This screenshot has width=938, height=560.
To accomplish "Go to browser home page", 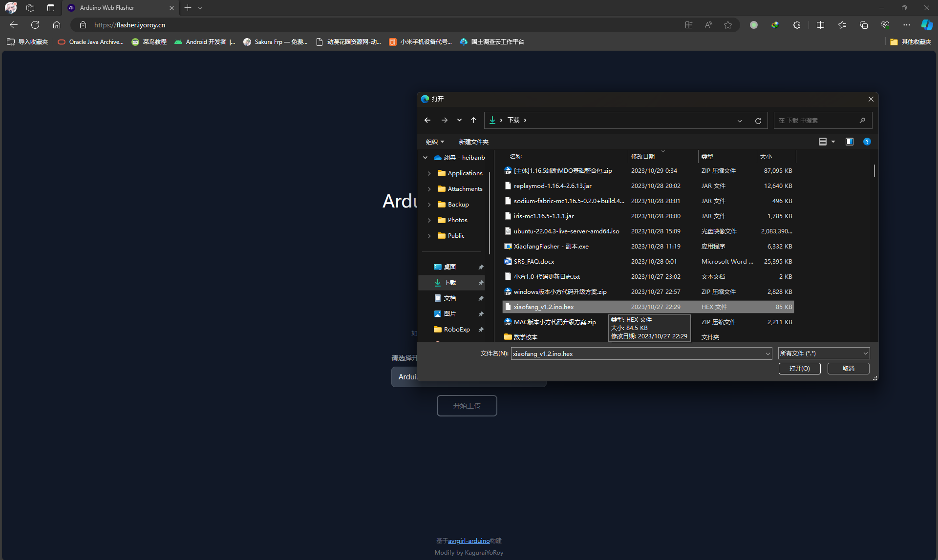I will (57, 25).
